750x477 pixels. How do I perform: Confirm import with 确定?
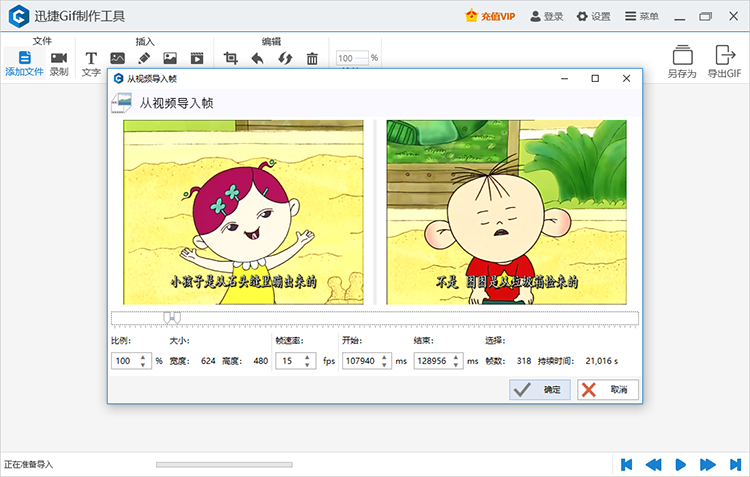click(x=540, y=389)
